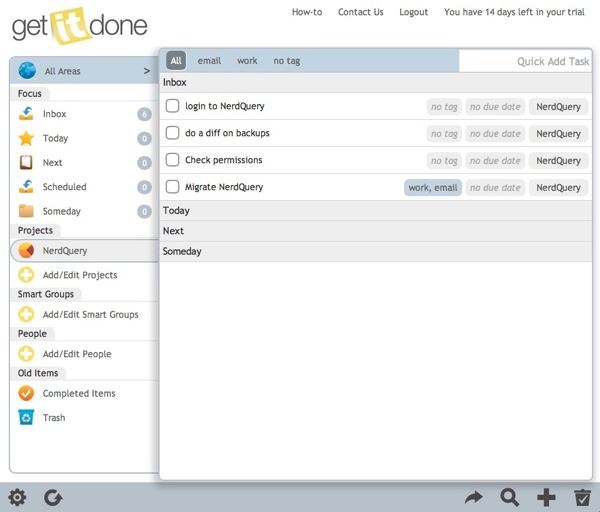
Task: Filter tasks by work tag
Action: [x=247, y=60]
